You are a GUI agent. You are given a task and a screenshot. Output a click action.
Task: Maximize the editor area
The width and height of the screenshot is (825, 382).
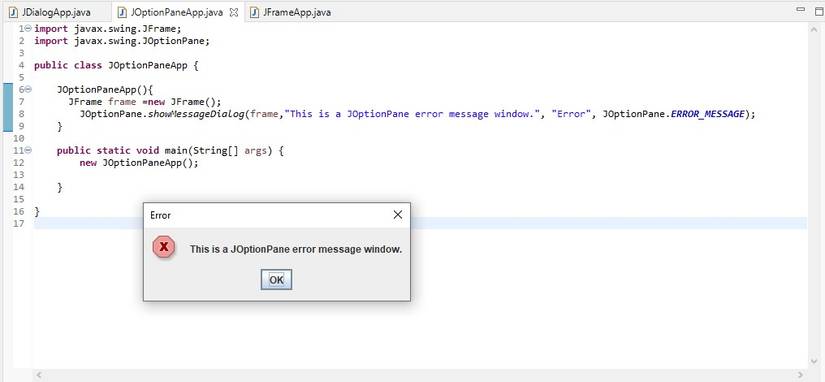pos(819,11)
